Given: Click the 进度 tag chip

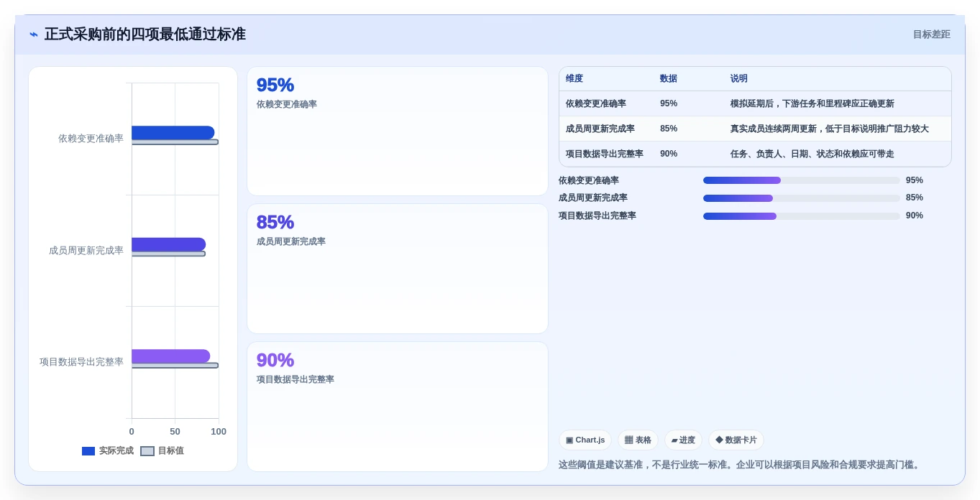Looking at the screenshot, I should (x=683, y=440).
